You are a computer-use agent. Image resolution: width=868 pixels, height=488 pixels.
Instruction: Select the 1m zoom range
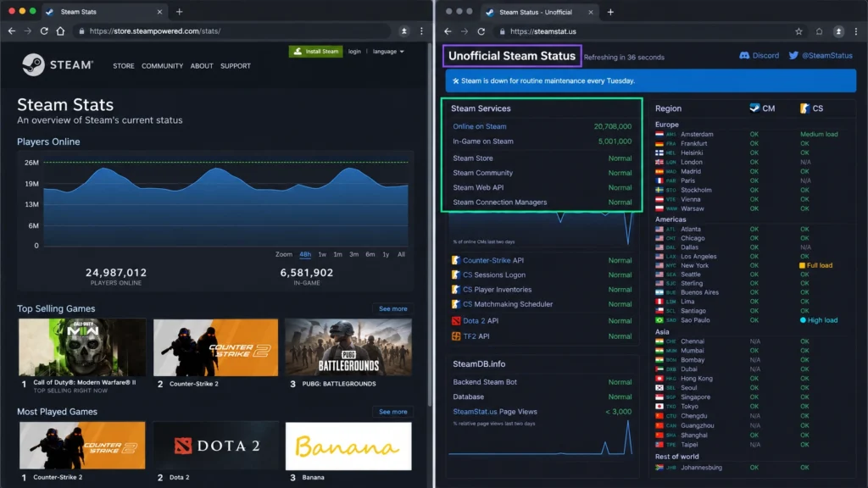(x=337, y=254)
